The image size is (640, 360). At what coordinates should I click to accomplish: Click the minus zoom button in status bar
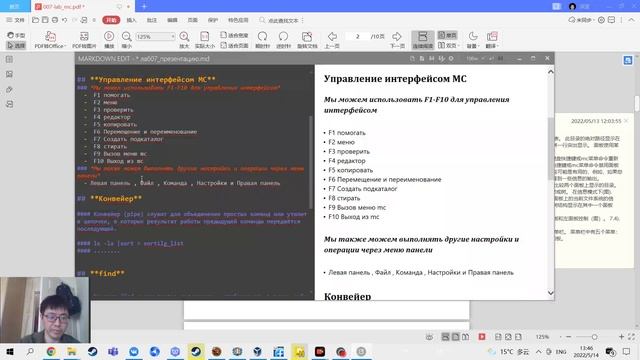(569, 337)
